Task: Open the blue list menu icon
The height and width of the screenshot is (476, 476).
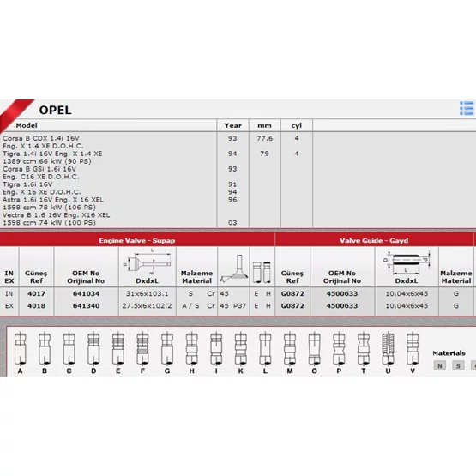Action: [467, 108]
